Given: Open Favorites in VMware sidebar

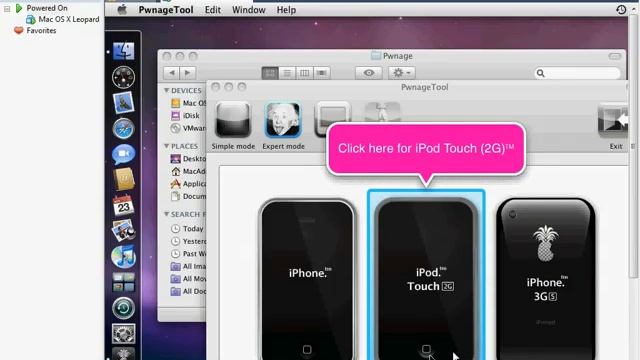Looking at the screenshot, I should click(x=35, y=31).
